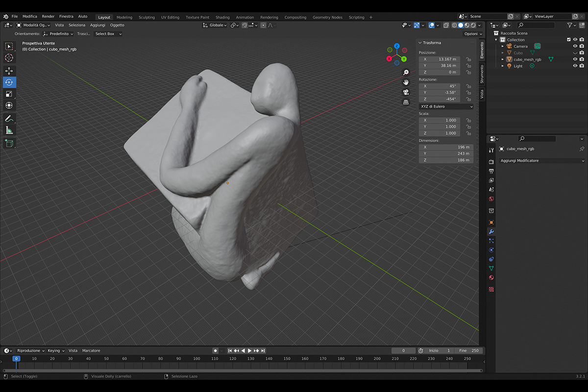
Task: Choose the Measure tool
Action: (x=9, y=130)
